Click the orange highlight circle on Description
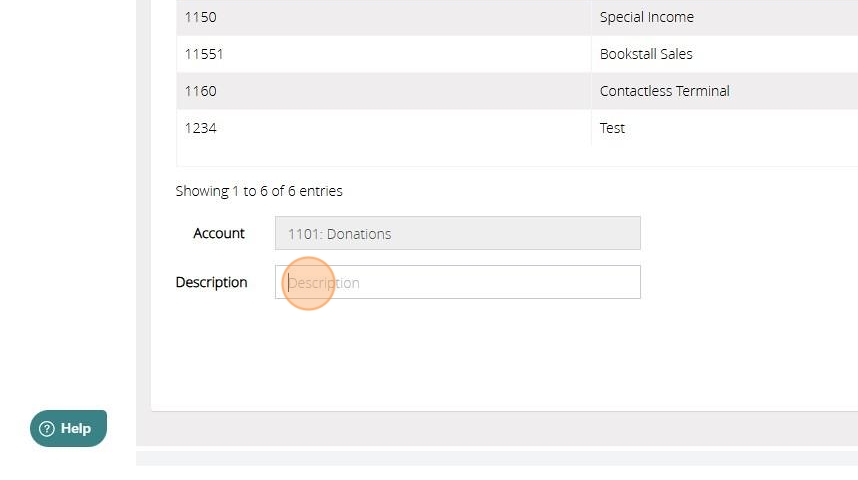 click(308, 283)
